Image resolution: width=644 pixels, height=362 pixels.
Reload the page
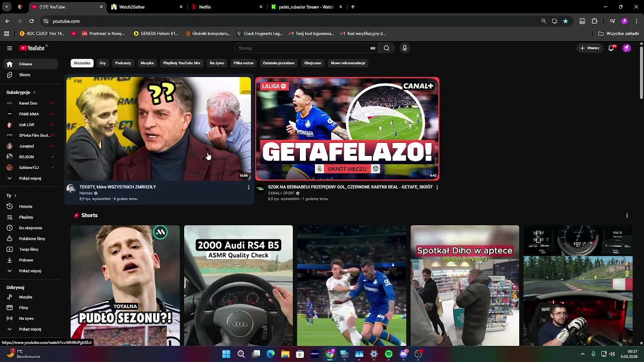[x=31, y=21]
